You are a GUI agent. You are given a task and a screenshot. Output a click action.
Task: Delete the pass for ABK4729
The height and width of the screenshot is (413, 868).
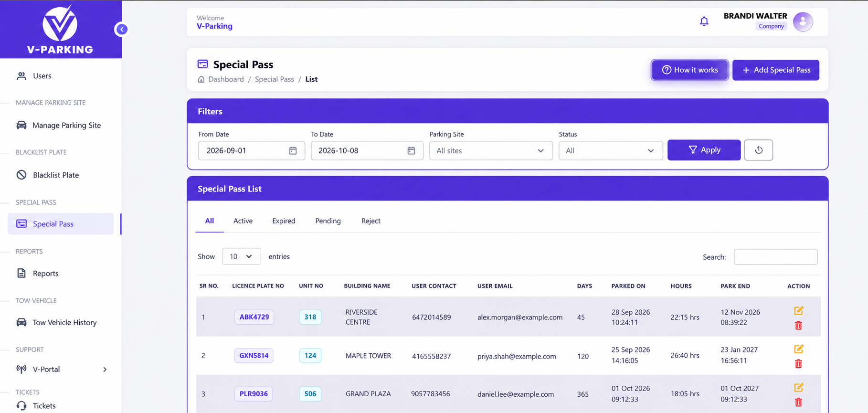[798, 326]
